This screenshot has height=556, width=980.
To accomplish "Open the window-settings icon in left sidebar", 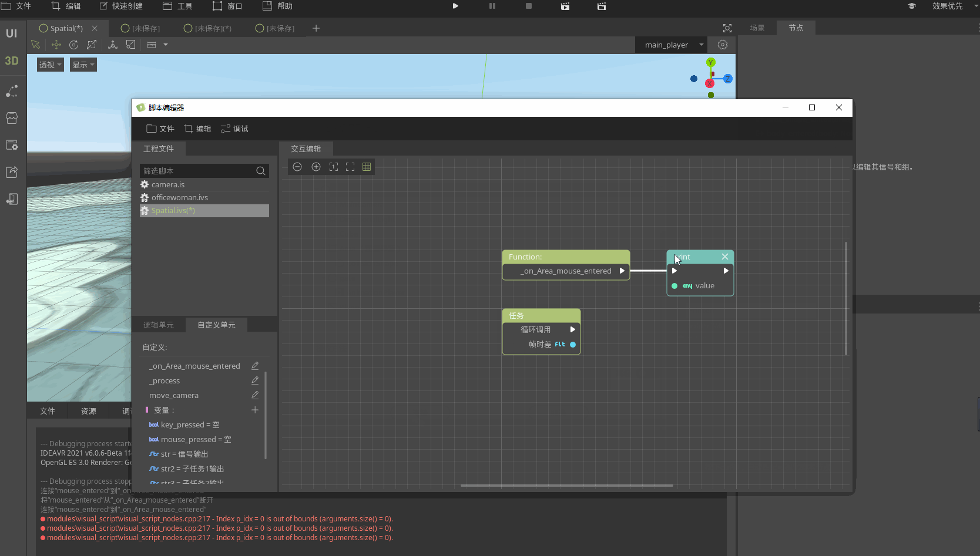I will tap(12, 145).
